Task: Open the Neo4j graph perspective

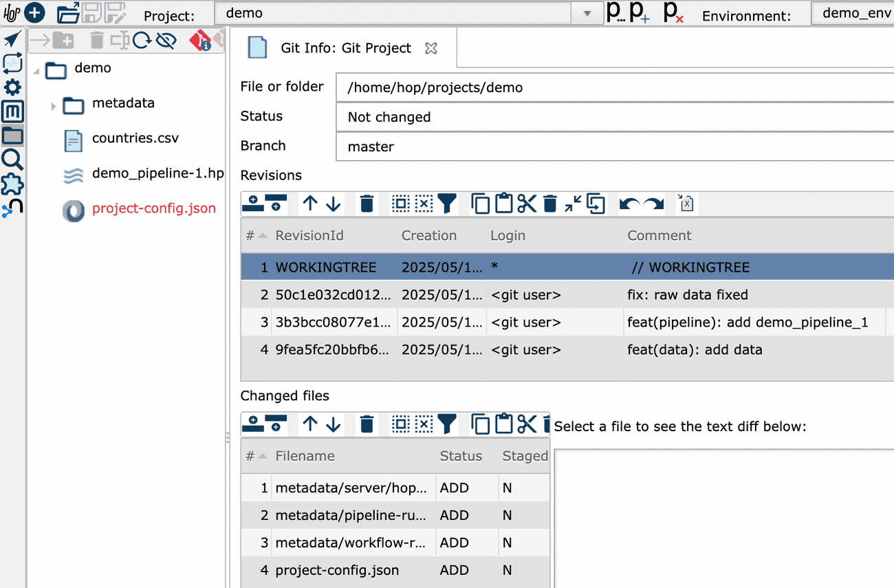Action: click(x=12, y=208)
